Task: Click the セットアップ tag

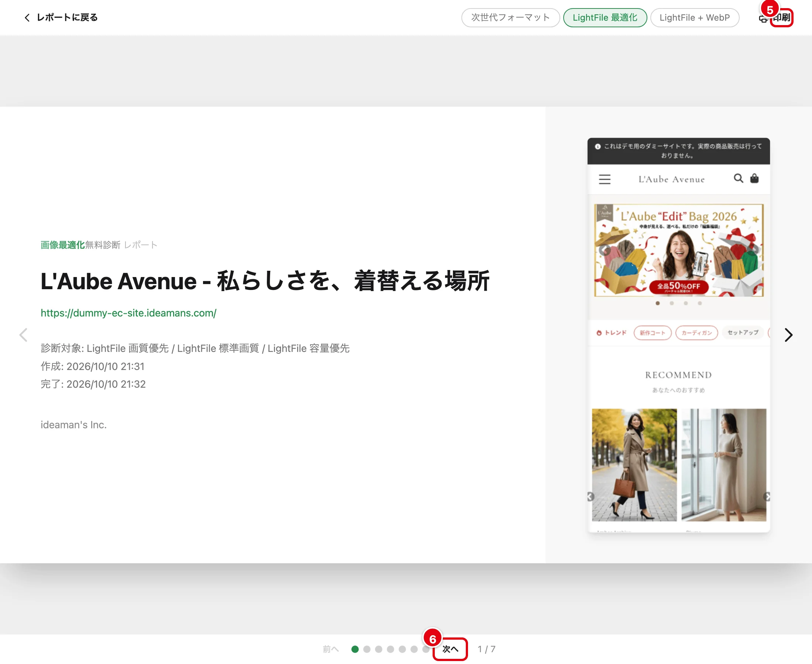Action: click(743, 333)
